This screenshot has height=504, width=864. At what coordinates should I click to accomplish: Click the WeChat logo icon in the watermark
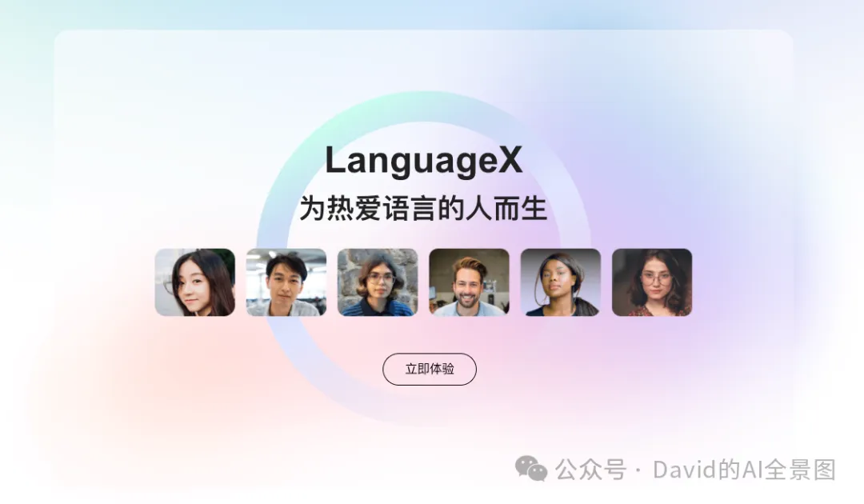click(x=531, y=470)
